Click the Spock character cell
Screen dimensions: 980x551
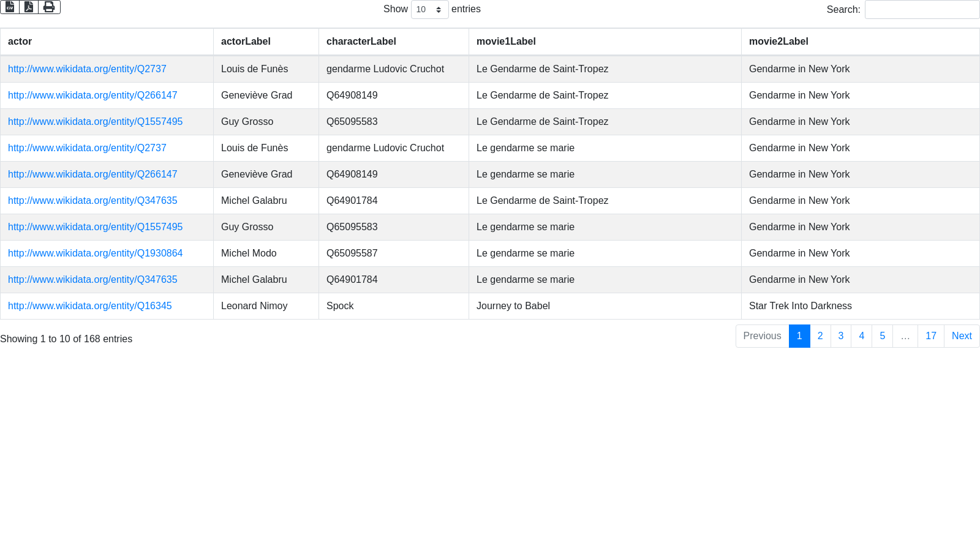[x=394, y=306]
